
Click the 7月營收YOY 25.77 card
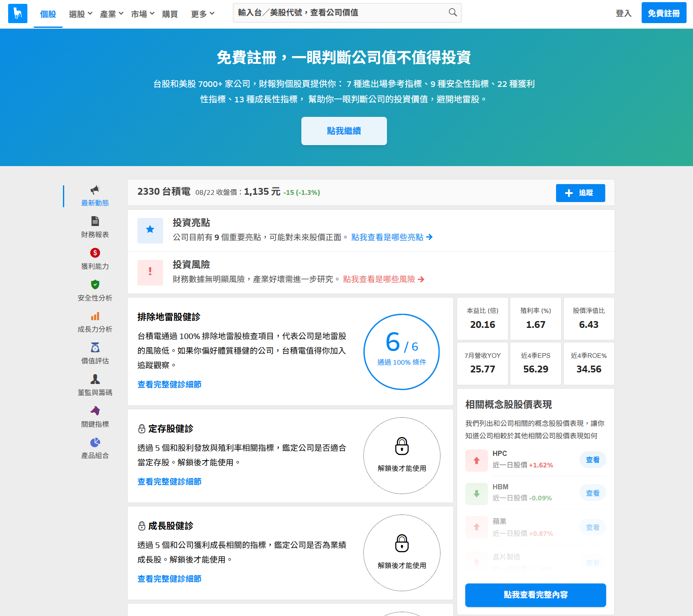point(482,363)
